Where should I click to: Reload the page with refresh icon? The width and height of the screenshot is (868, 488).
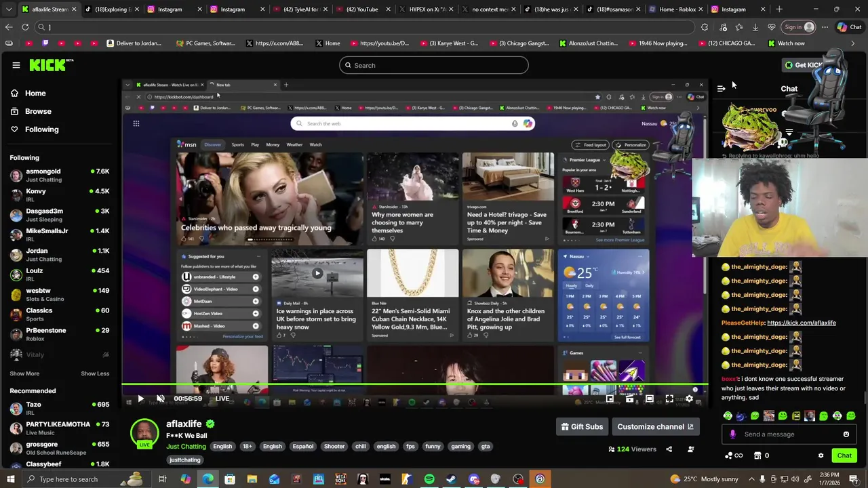click(25, 27)
